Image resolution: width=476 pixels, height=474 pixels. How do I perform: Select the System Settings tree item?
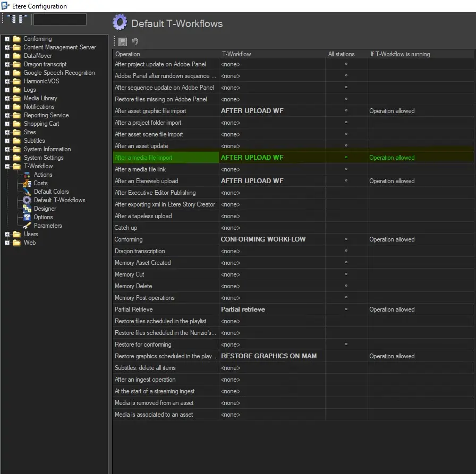tap(43, 158)
